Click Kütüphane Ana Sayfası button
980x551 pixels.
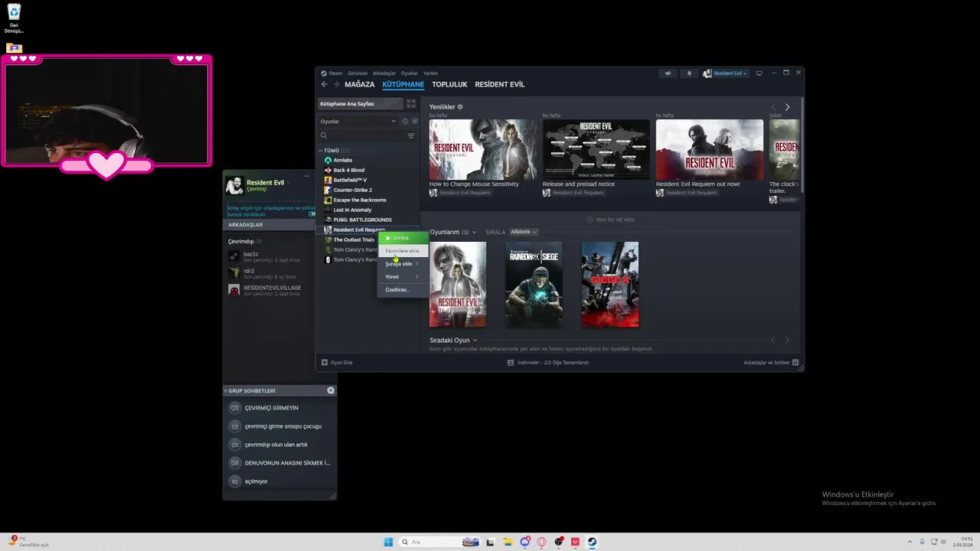pos(361,103)
